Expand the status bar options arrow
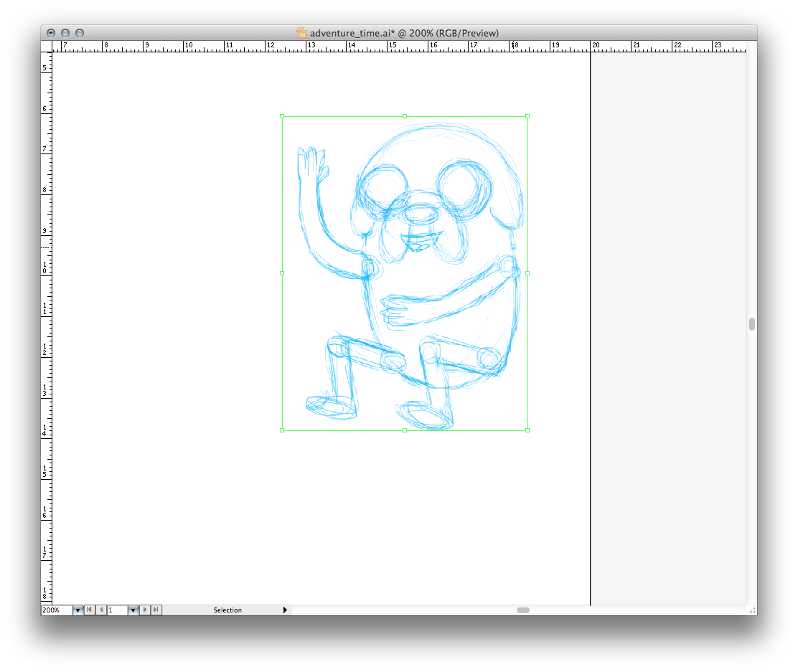Viewport: 798px width, 672px height. click(285, 610)
